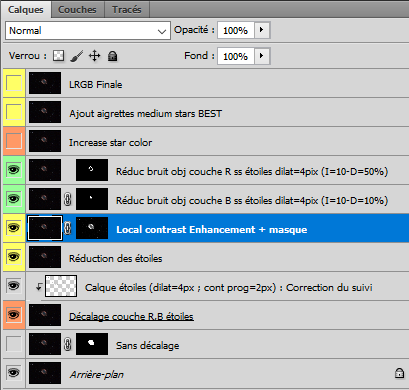
Task: Lock all padlock icon in Verrou row
Action: point(113,56)
